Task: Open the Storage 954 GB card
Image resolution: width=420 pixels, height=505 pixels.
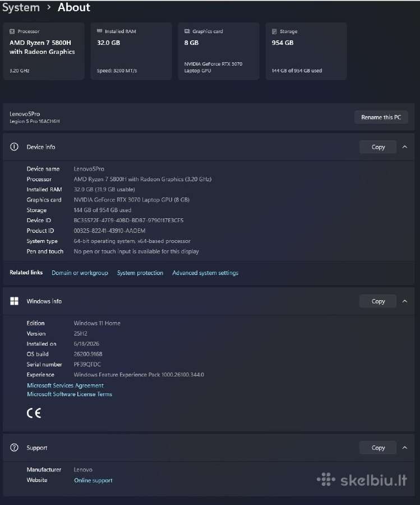Action: click(x=306, y=51)
